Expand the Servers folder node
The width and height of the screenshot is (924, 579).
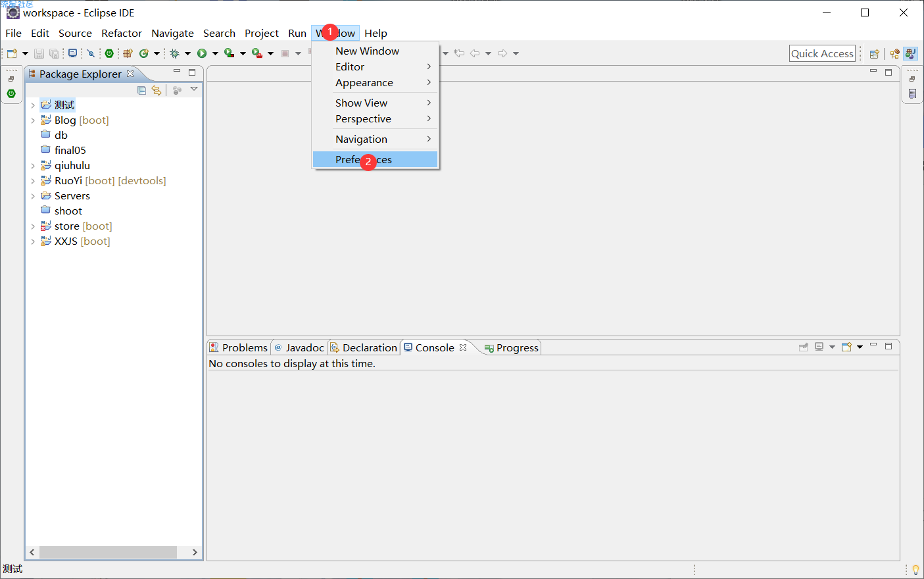coord(33,196)
